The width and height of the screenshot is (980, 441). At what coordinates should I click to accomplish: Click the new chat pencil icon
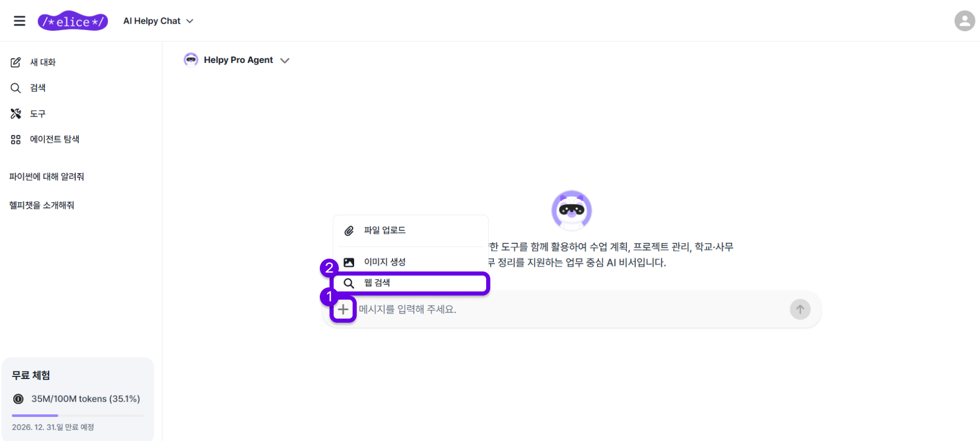16,62
